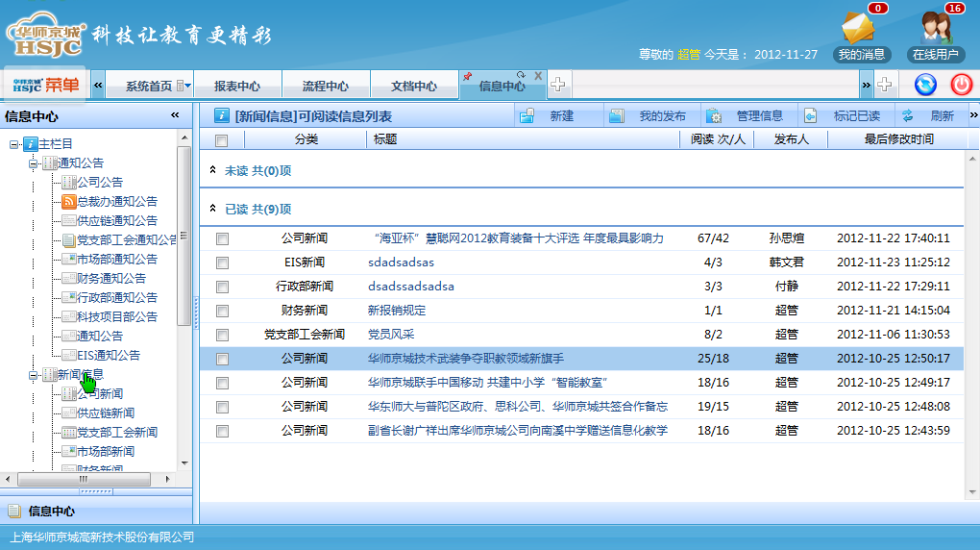Open the HSJC 菜单 button
Image resolution: width=980 pixels, height=550 pixels.
[x=45, y=85]
